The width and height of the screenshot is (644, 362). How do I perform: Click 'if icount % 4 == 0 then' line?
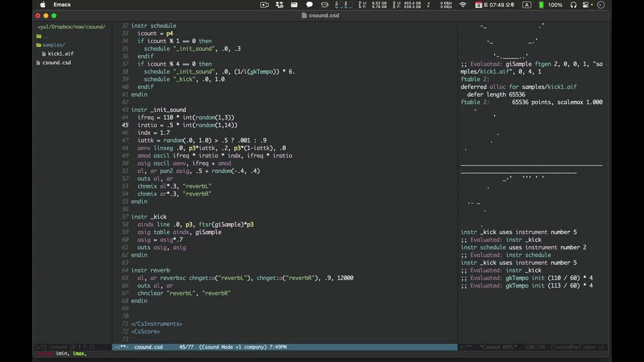175,64
